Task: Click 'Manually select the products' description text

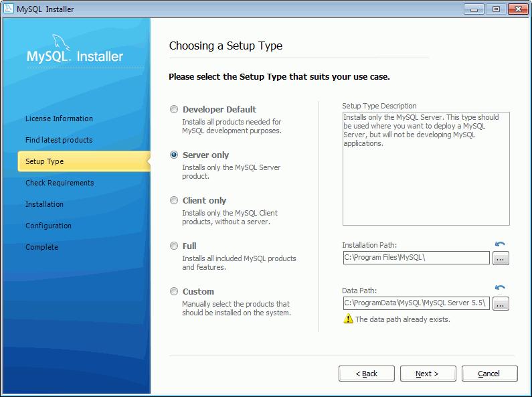Action: [x=236, y=308]
